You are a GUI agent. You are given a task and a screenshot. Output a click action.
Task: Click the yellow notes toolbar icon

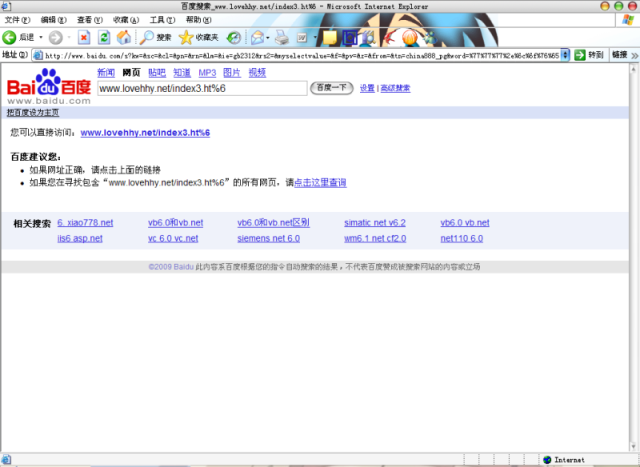click(x=330, y=38)
